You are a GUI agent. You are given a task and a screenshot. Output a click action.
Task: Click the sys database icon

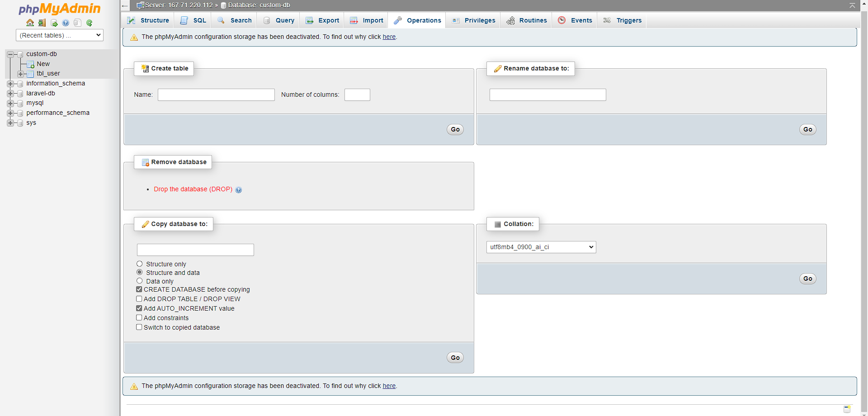coord(20,123)
